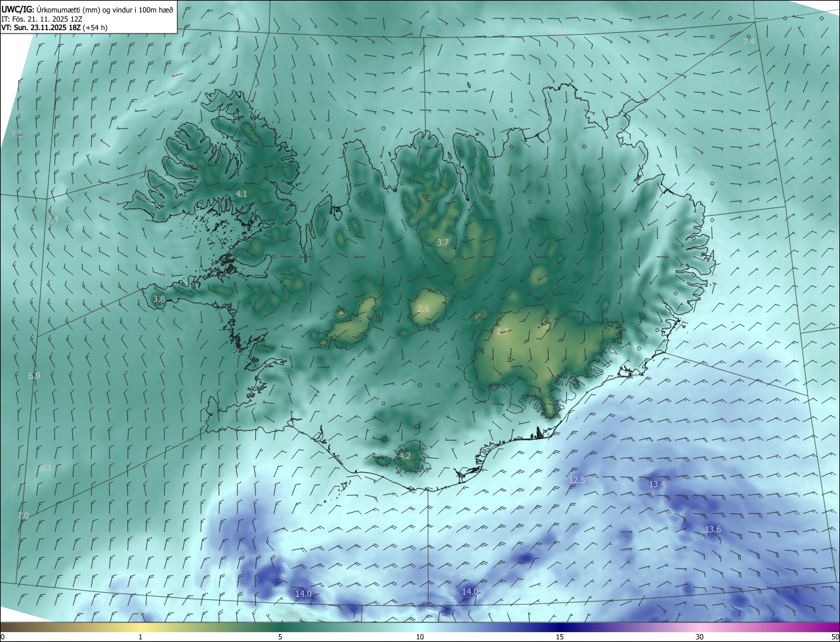Click the '5' tick on the colour scale
The height and width of the screenshot is (642, 840).
280,637
